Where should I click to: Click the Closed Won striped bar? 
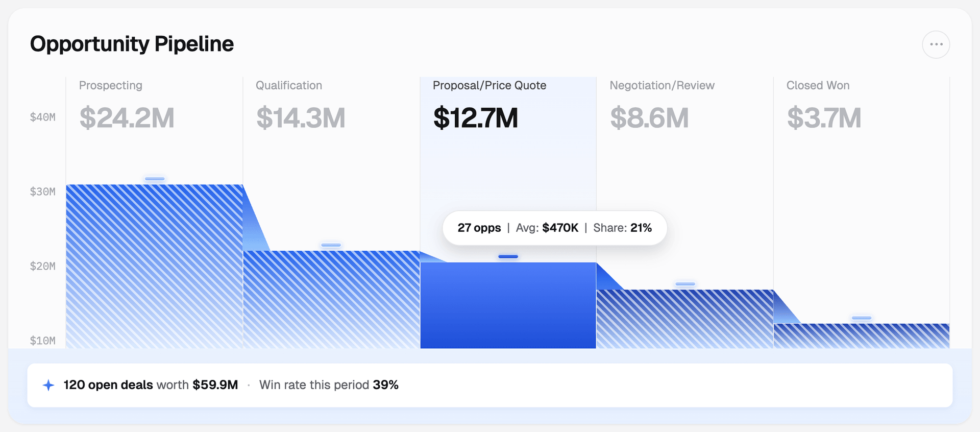point(862,336)
